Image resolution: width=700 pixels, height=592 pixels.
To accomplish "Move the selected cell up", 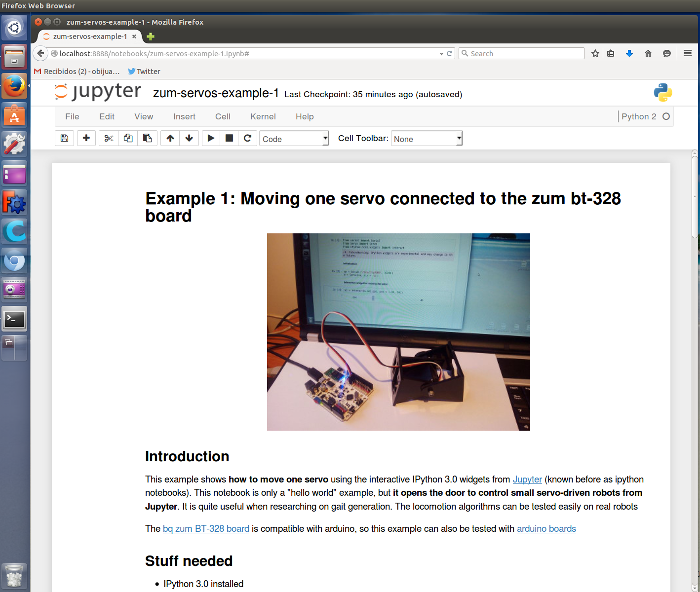I will [170, 138].
